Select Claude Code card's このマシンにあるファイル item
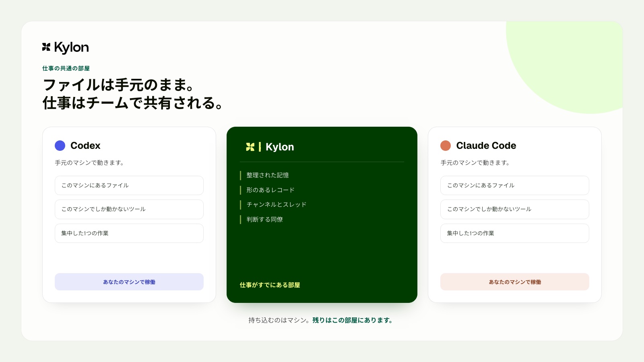This screenshot has height=362, width=644. coord(515,185)
